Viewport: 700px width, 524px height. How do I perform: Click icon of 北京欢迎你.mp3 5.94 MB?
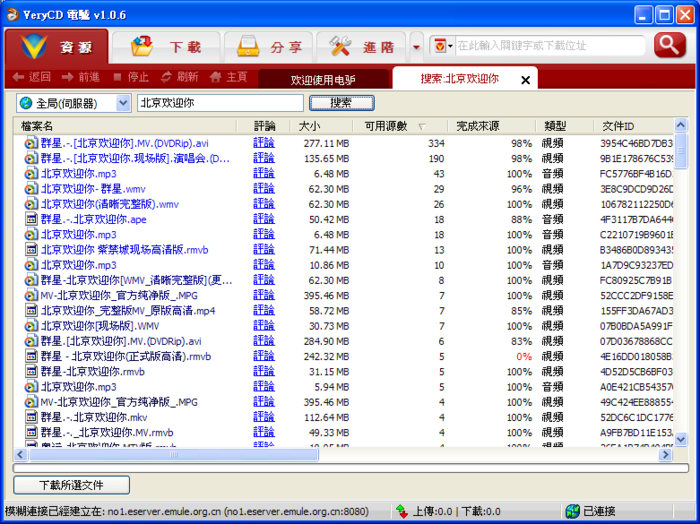tap(31, 387)
